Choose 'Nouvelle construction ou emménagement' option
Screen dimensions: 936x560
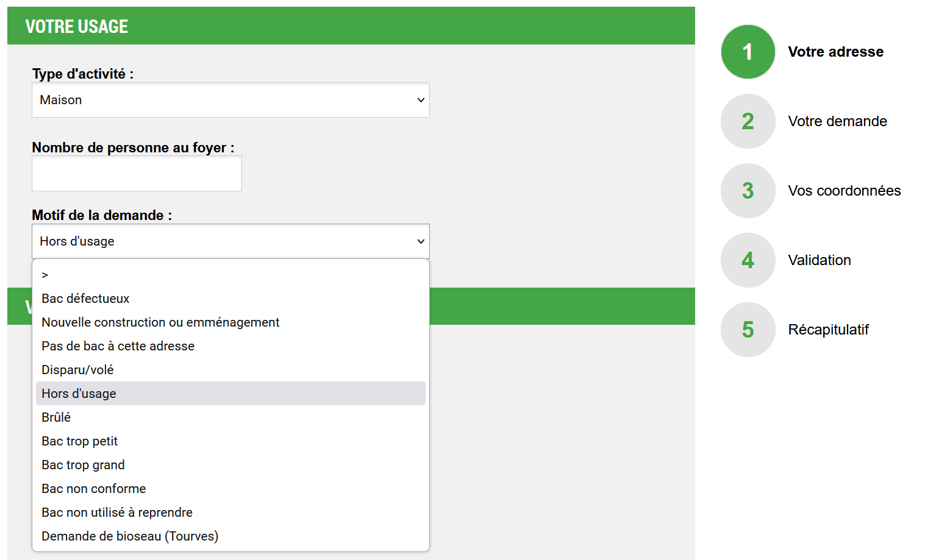[x=160, y=322]
